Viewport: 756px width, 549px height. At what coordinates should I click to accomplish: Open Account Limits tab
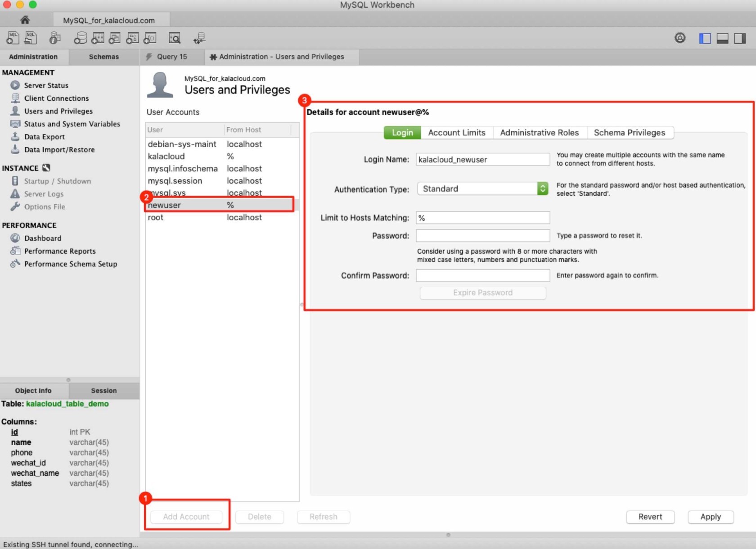[457, 133]
